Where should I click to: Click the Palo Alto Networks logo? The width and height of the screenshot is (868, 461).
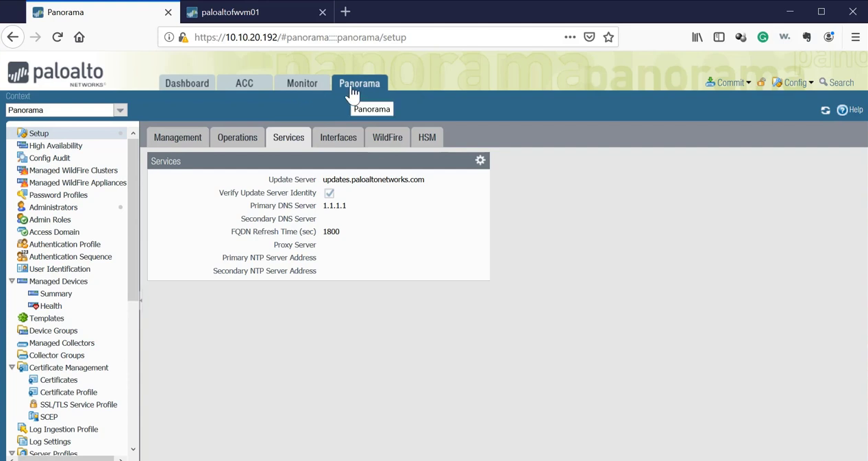point(56,74)
